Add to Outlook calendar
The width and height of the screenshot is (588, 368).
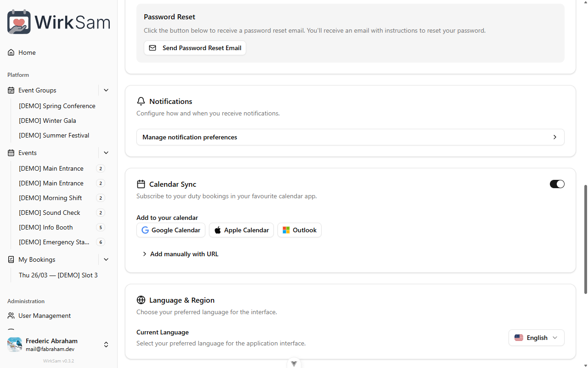[x=300, y=230]
